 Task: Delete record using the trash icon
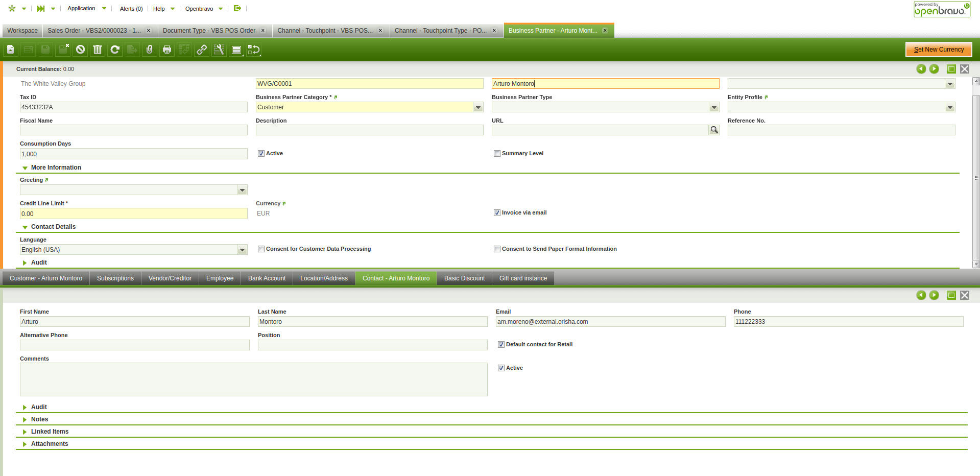pyautogui.click(x=98, y=50)
